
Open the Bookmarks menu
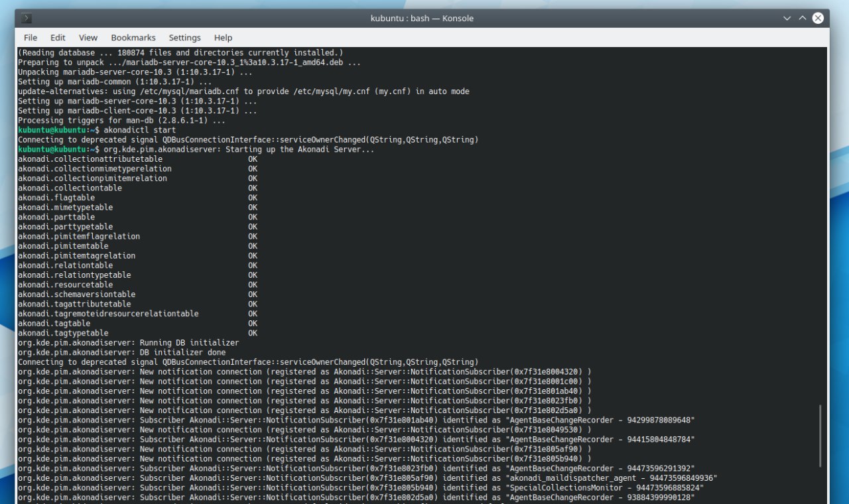(x=133, y=38)
